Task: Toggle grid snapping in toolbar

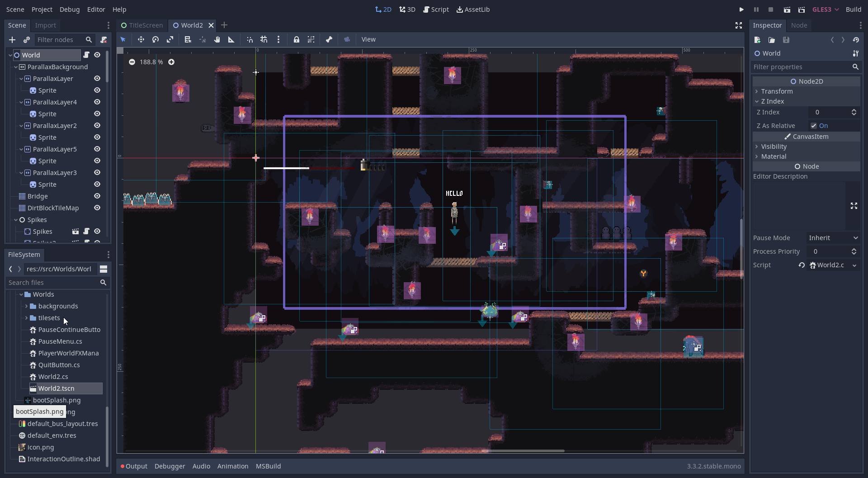Action: click(x=264, y=39)
